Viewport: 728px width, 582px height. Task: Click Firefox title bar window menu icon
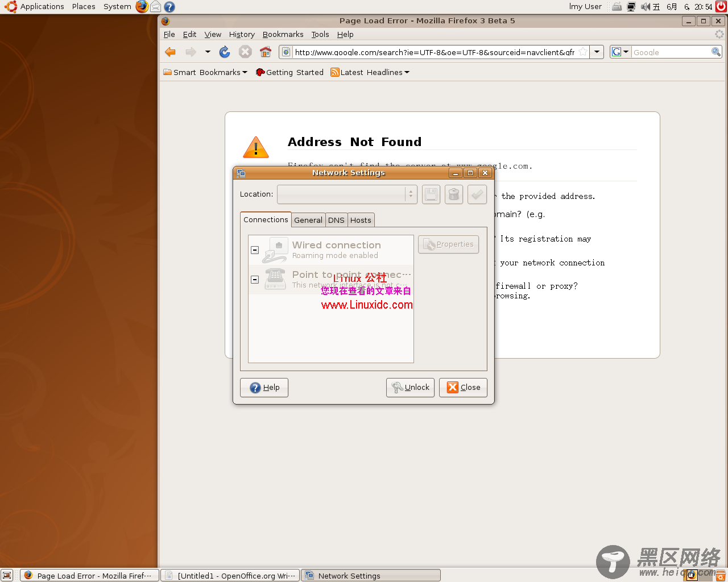coord(166,21)
